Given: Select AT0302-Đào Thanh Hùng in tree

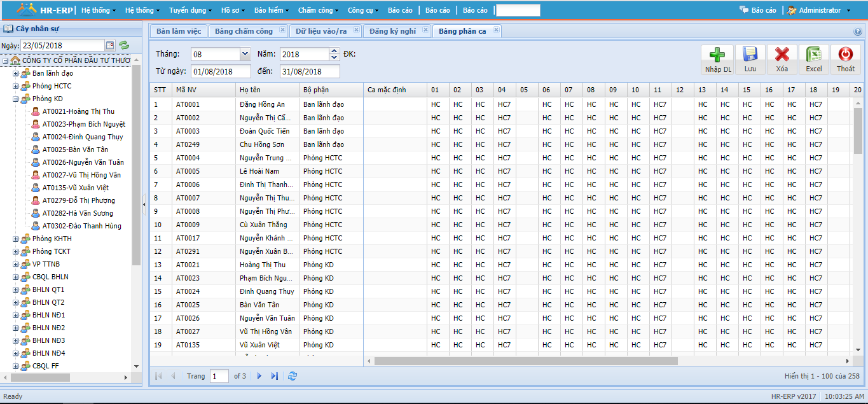Looking at the screenshot, I should (81, 226).
